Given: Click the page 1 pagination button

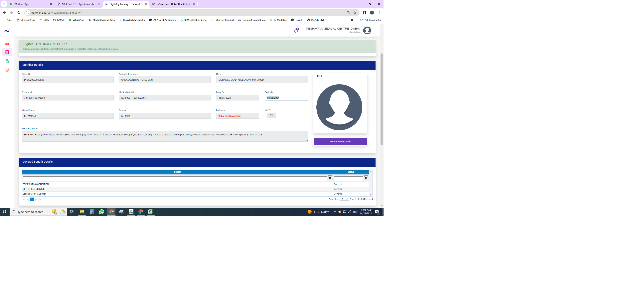Looking at the screenshot, I should (32, 199).
